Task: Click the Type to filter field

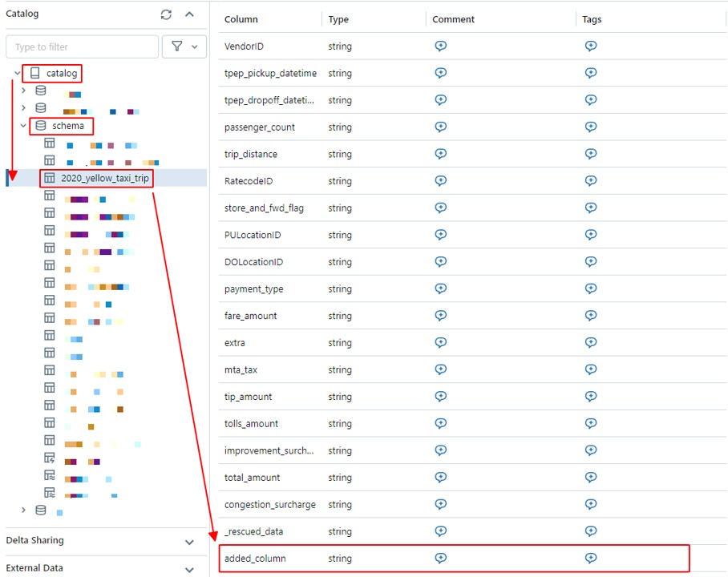Action: click(x=82, y=46)
